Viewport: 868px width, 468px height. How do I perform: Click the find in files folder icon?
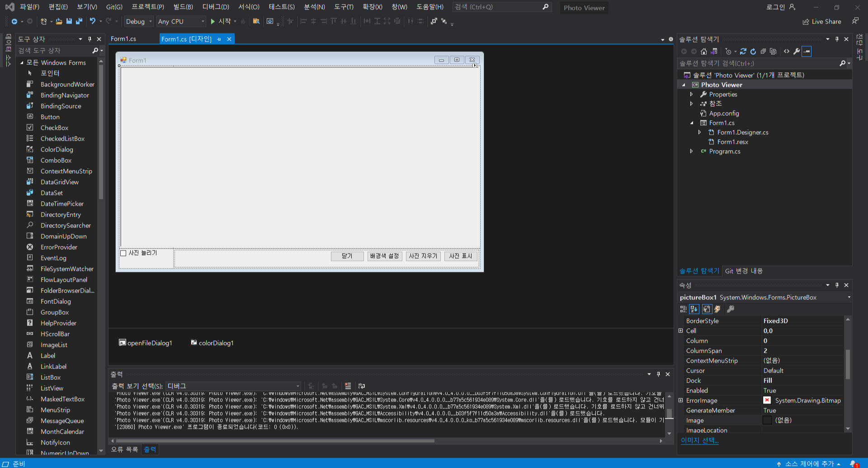[256, 21]
